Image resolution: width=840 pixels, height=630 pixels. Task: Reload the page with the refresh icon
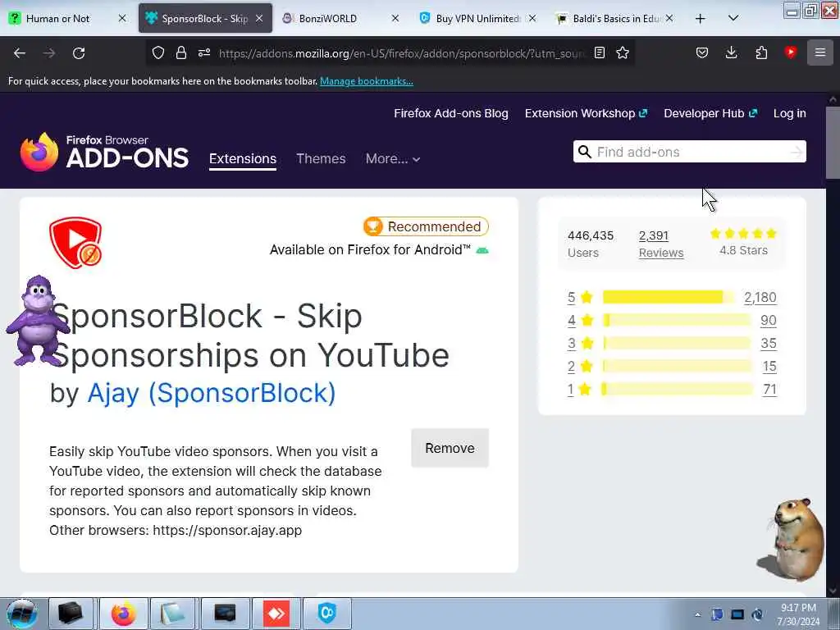pos(79,53)
